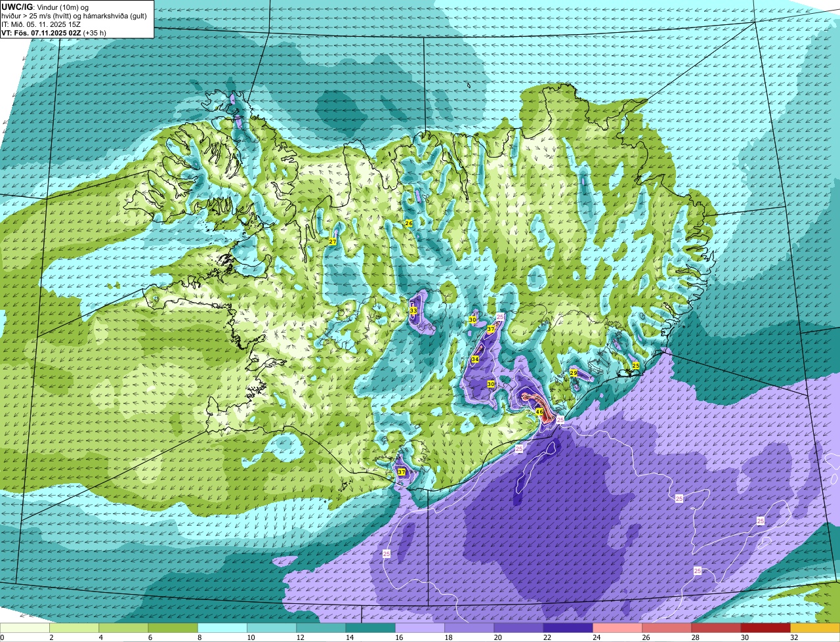The height and width of the screenshot is (642, 840).
Task: Click the 2–4 m/s light green legend swatch
Action: [74, 628]
